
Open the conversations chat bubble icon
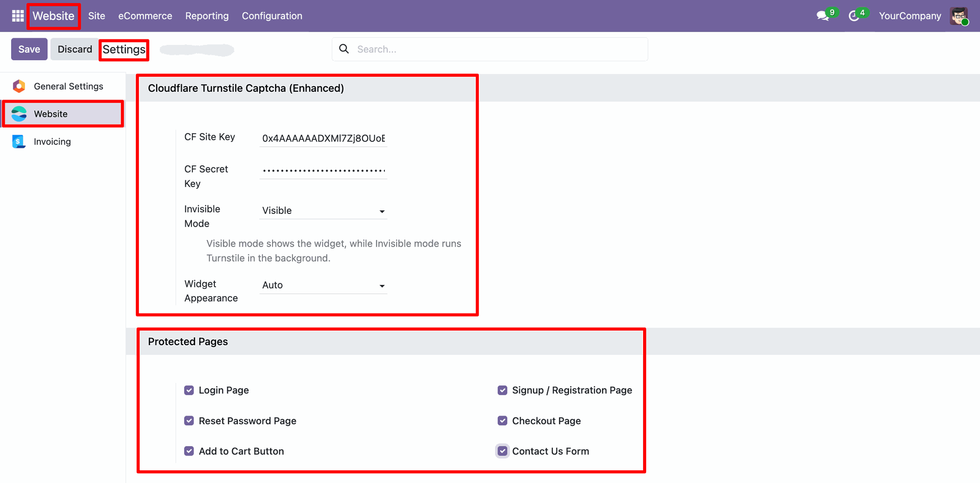822,16
